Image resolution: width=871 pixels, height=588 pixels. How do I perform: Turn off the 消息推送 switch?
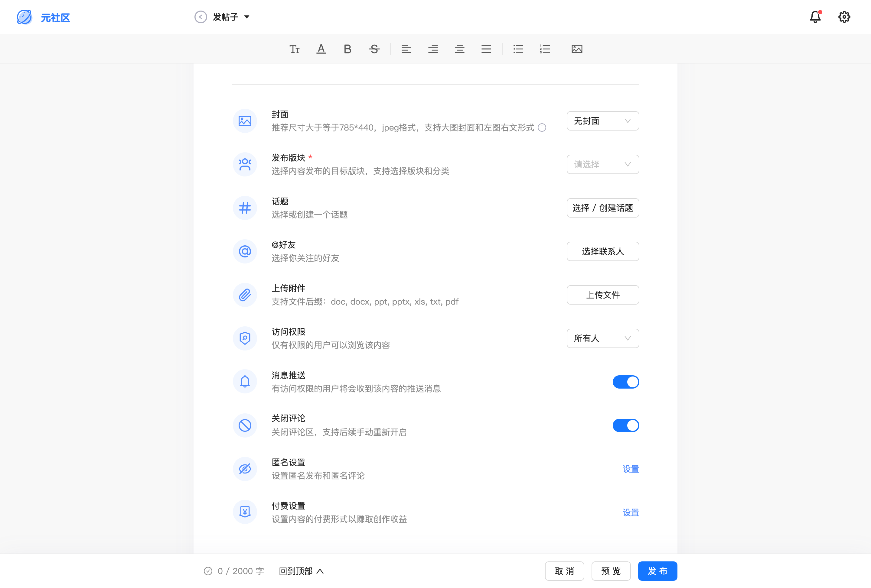pyautogui.click(x=625, y=382)
